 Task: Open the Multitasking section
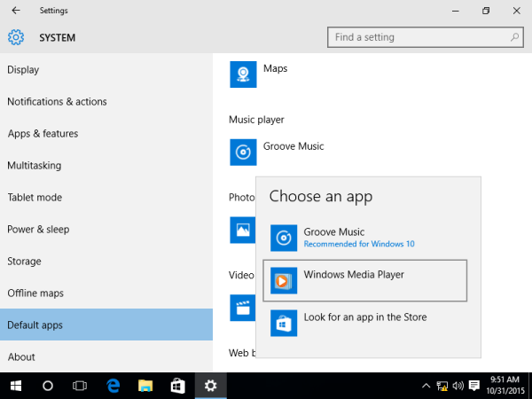point(106,165)
